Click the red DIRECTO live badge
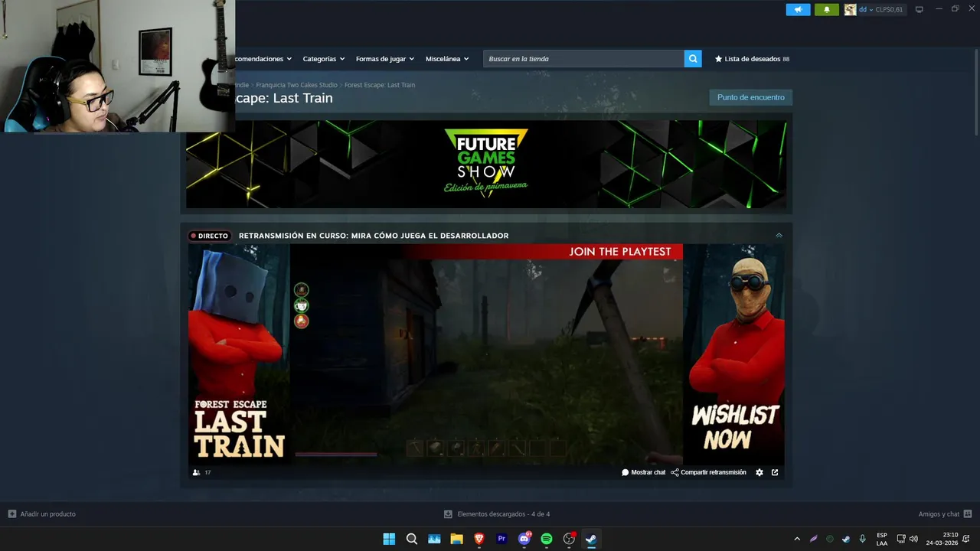Viewport: 980px width, 551px height. (x=209, y=236)
